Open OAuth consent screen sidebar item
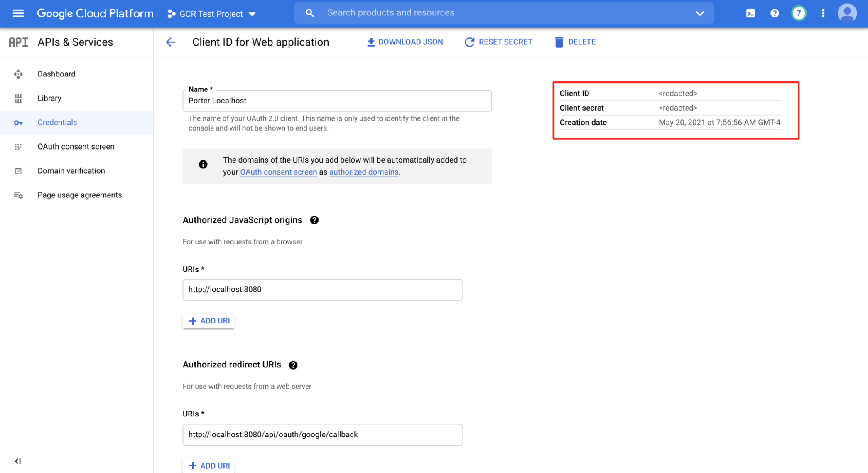868x473 pixels. [x=76, y=147]
